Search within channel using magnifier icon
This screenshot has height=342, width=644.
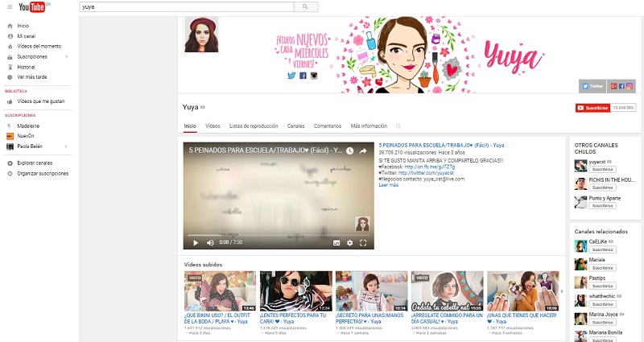[398, 126]
